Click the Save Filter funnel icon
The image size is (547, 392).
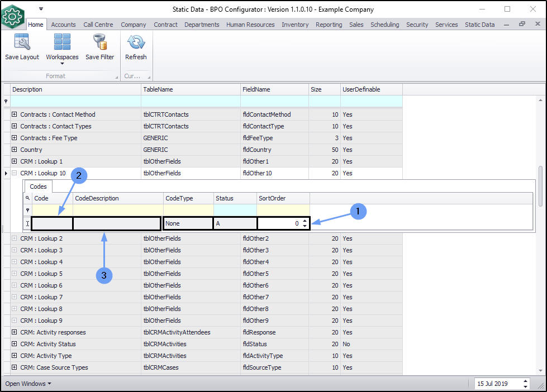click(x=99, y=42)
